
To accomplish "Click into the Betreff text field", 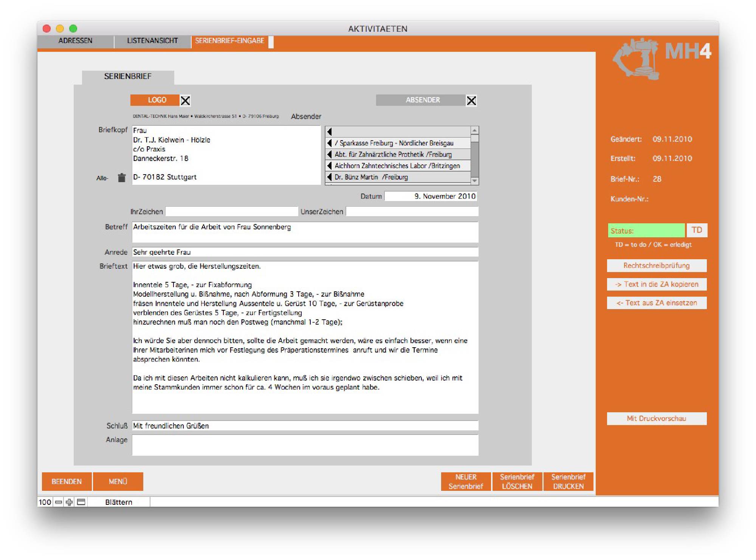I will pyautogui.click(x=305, y=232).
